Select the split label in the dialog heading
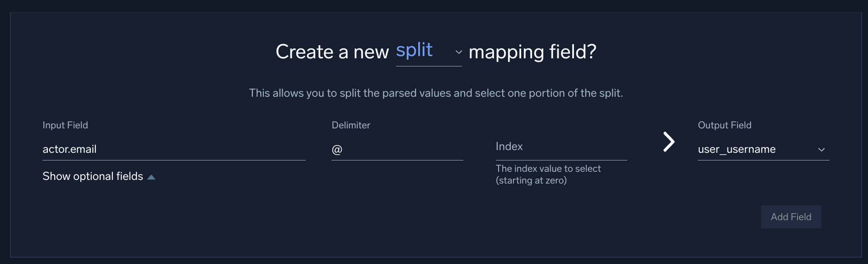Screen dimensions: 868x264 pos(414,51)
